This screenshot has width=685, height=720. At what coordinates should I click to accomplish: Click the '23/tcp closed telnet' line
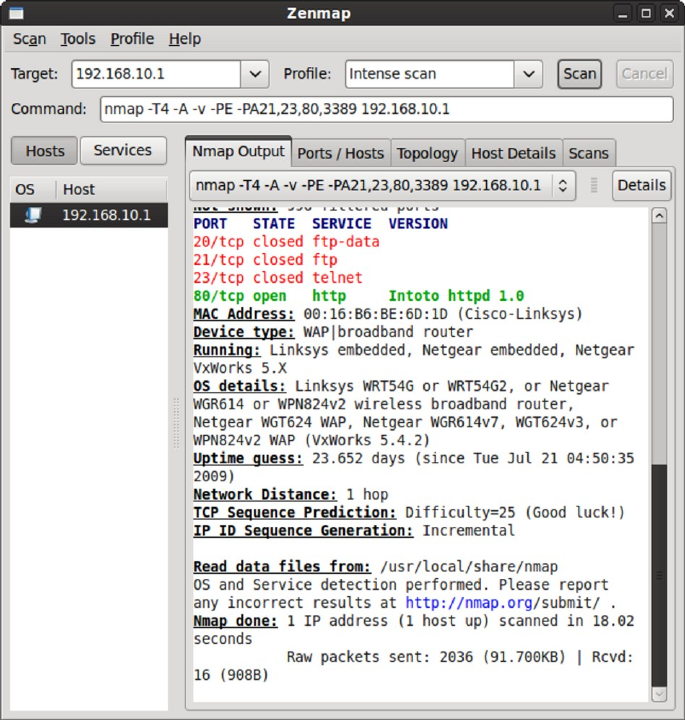[x=278, y=277]
